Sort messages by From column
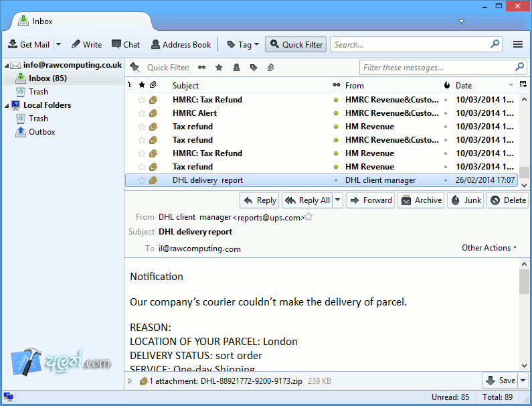Screen dimensions: 532x406 391,86
